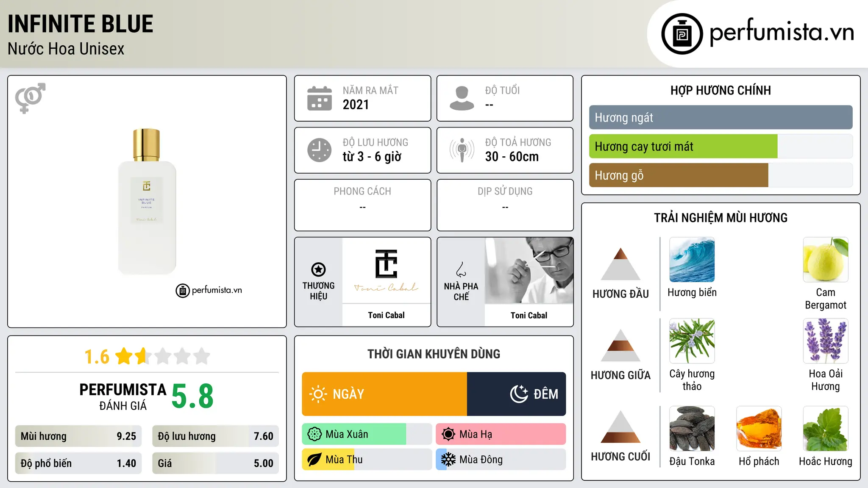The width and height of the screenshot is (868, 488).
Task: Click the Độ lưu hương 7.60 score row
Action: [x=215, y=436]
